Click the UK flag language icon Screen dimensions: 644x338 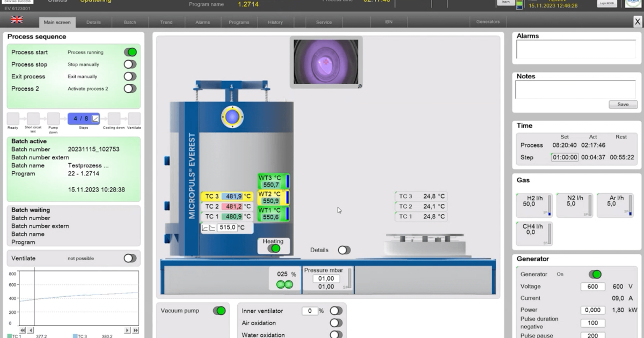coord(17,20)
